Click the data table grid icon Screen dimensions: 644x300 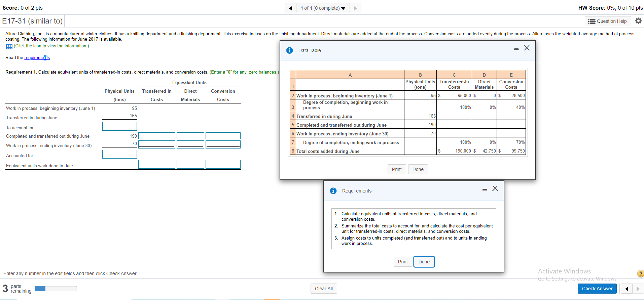9,46
